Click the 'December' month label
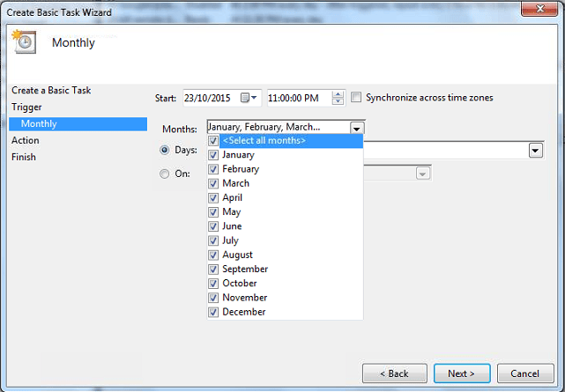Screen dimensions: 565x392 pos(244,312)
